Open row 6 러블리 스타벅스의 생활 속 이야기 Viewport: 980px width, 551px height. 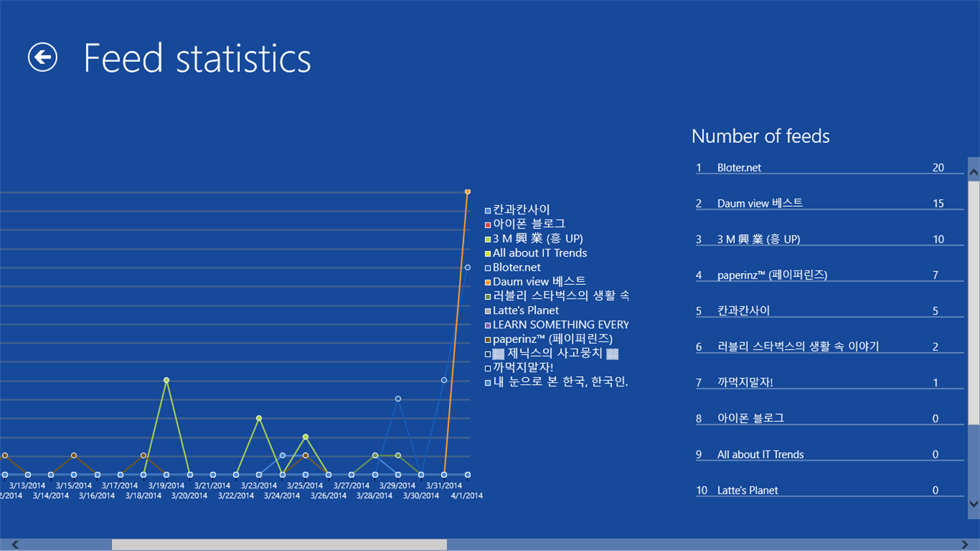pos(830,346)
